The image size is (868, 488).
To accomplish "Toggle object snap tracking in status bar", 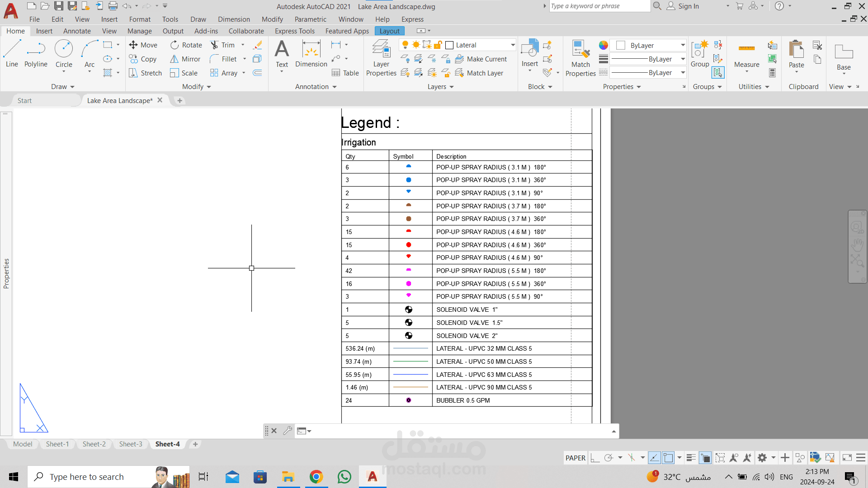I will tap(654, 458).
